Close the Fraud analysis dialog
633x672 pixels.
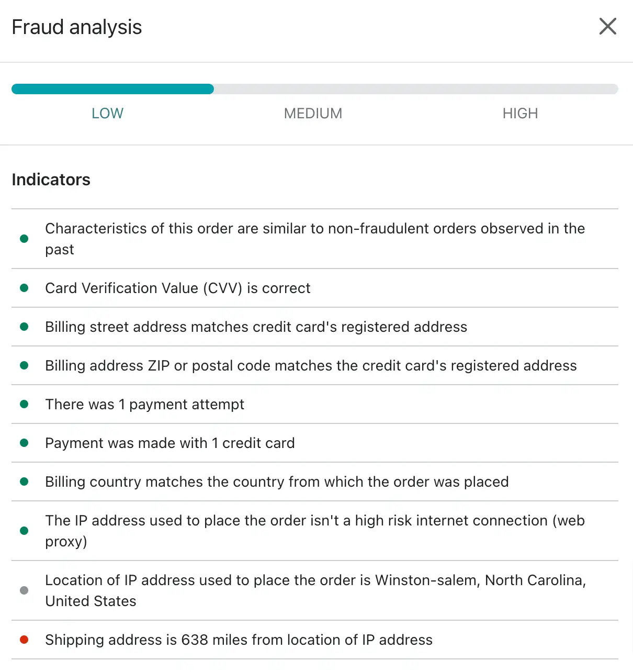[607, 26]
